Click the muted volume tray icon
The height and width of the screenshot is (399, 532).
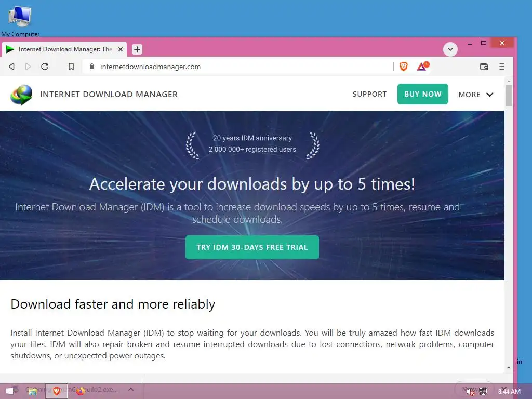point(470,392)
